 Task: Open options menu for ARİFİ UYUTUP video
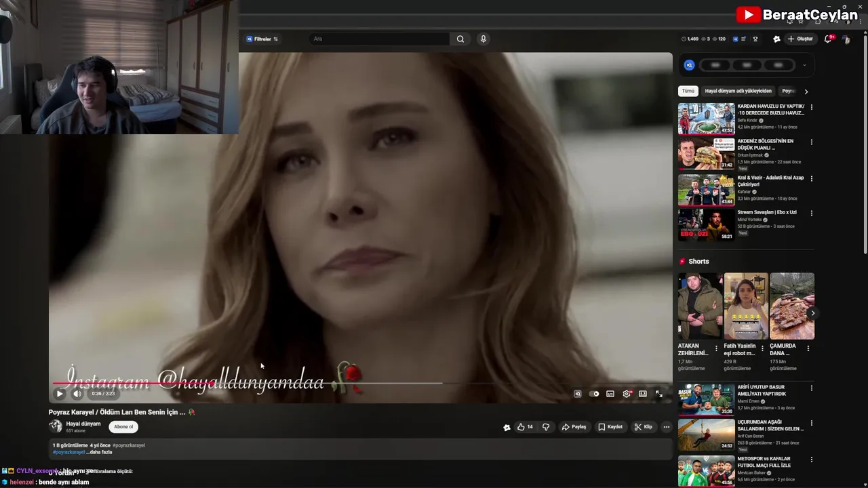(x=811, y=388)
